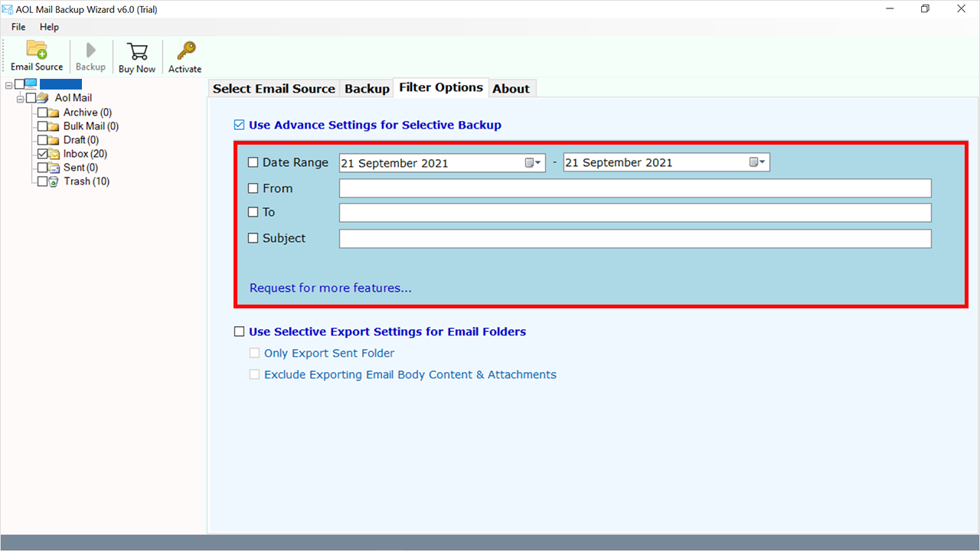Switch to Select Email Source tab
The width and height of the screenshot is (980, 551).
(x=274, y=89)
